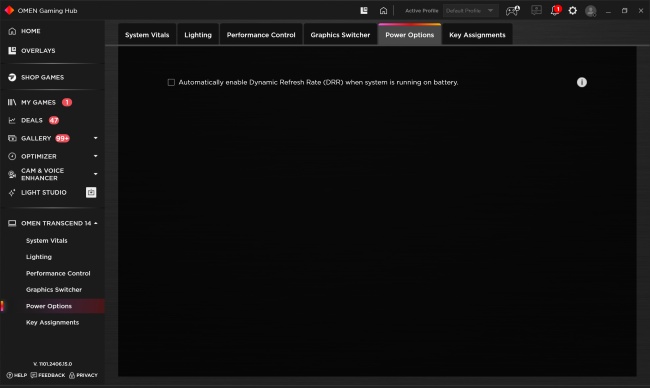
Task: Expand the Cam & Voice Enhancer arrow
Action: tap(96, 174)
